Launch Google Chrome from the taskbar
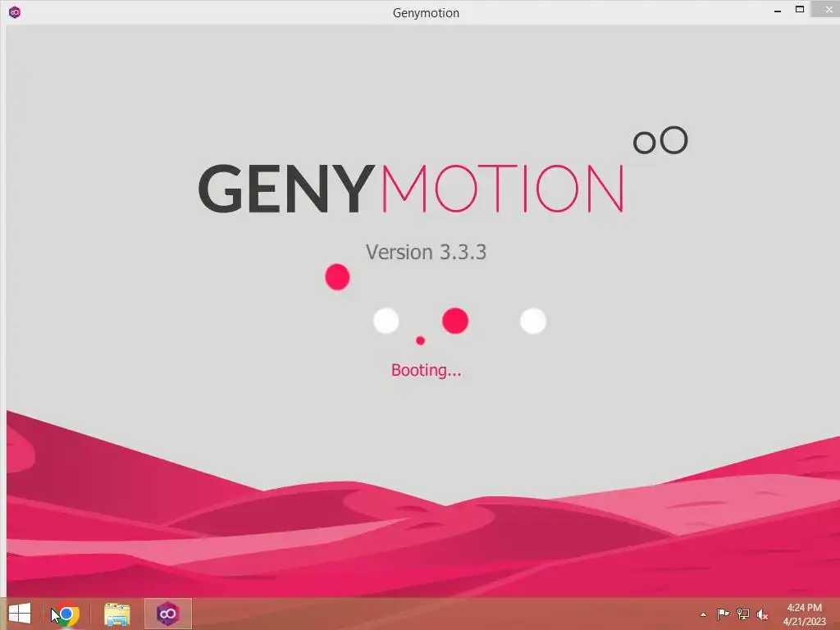Viewport: 840px width, 630px height. pyautogui.click(x=66, y=614)
